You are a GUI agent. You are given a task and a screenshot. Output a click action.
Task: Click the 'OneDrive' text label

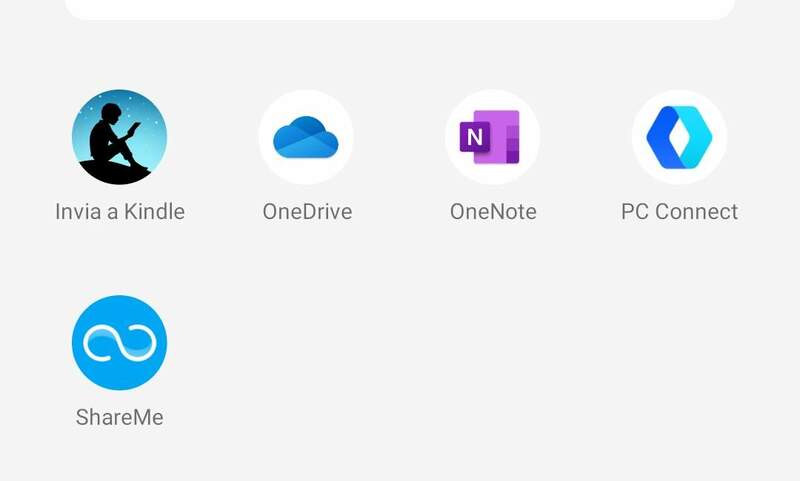click(x=306, y=212)
